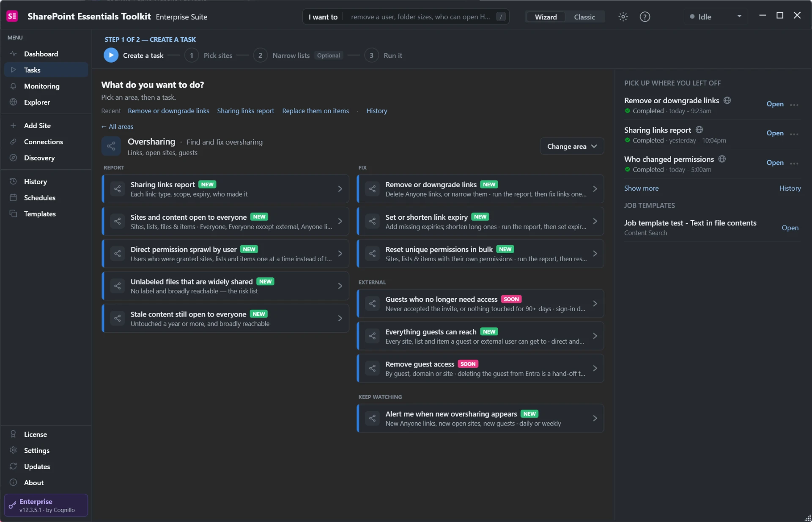Open more options for Remove or downgrade links
812x522 pixels.
coord(794,104)
